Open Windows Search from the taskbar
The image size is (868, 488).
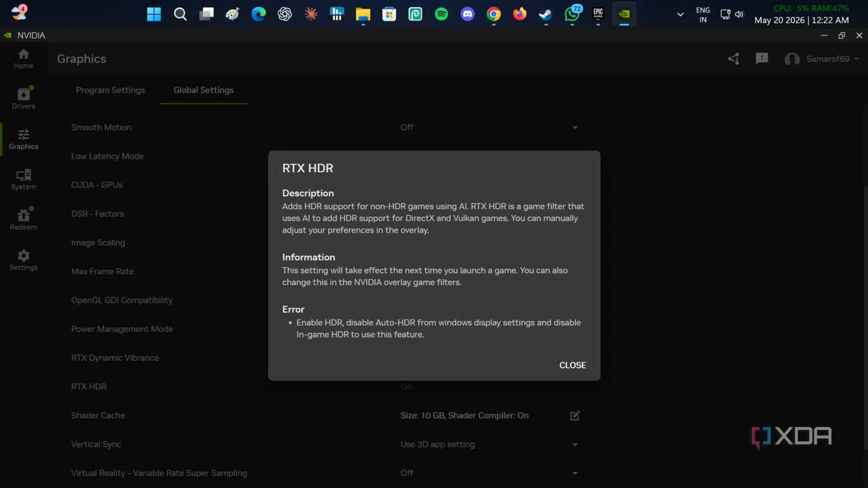click(x=180, y=14)
